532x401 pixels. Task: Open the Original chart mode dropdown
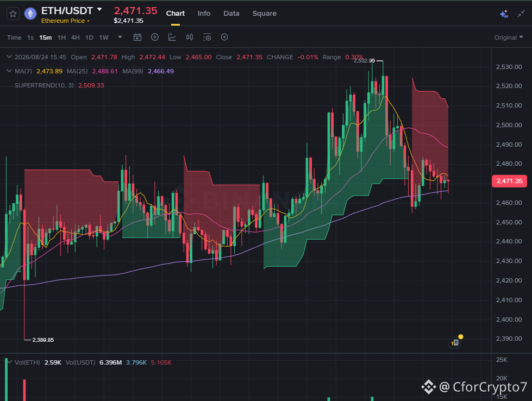[509, 37]
